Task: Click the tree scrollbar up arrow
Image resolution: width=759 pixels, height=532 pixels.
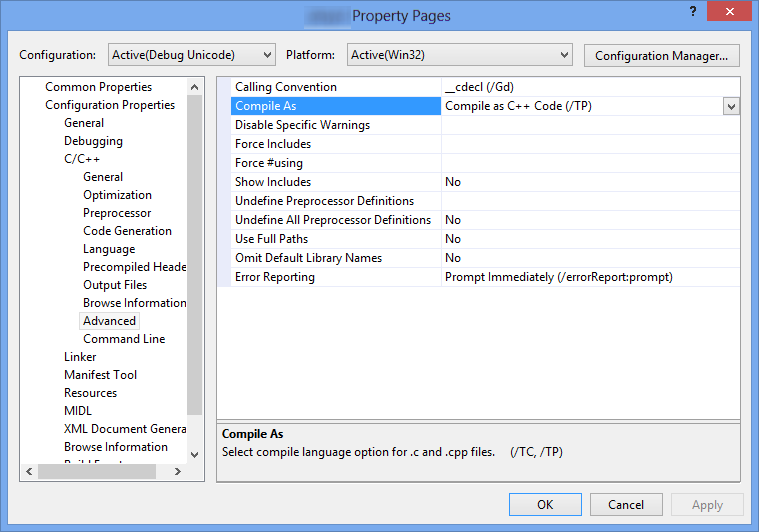Action: 195,87
